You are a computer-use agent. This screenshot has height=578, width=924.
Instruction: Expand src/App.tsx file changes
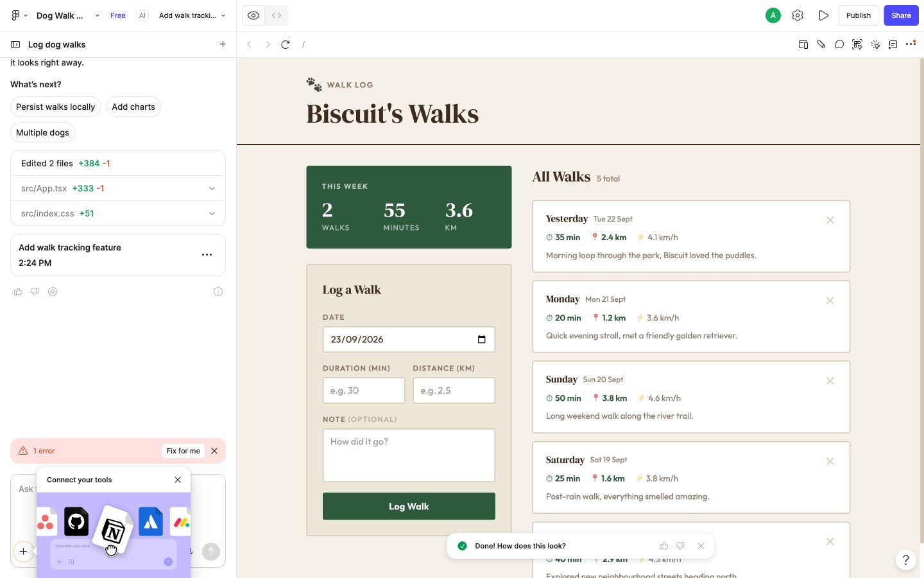tap(212, 188)
